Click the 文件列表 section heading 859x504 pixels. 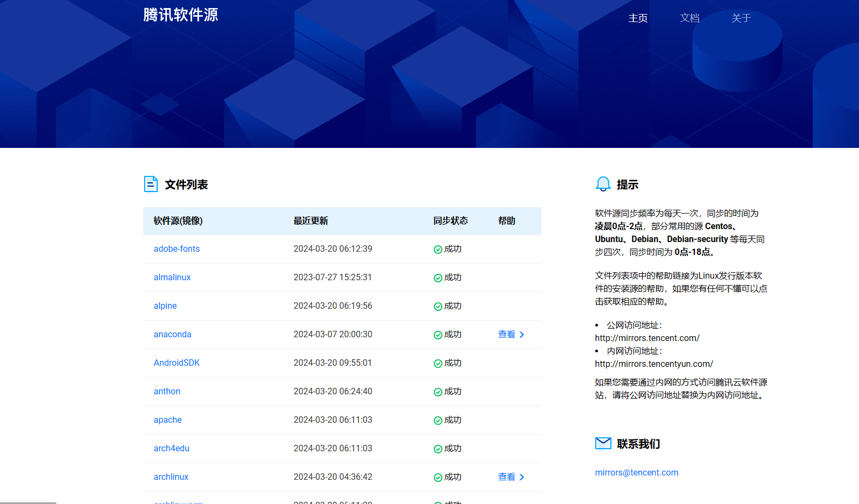[x=186, y=184]
